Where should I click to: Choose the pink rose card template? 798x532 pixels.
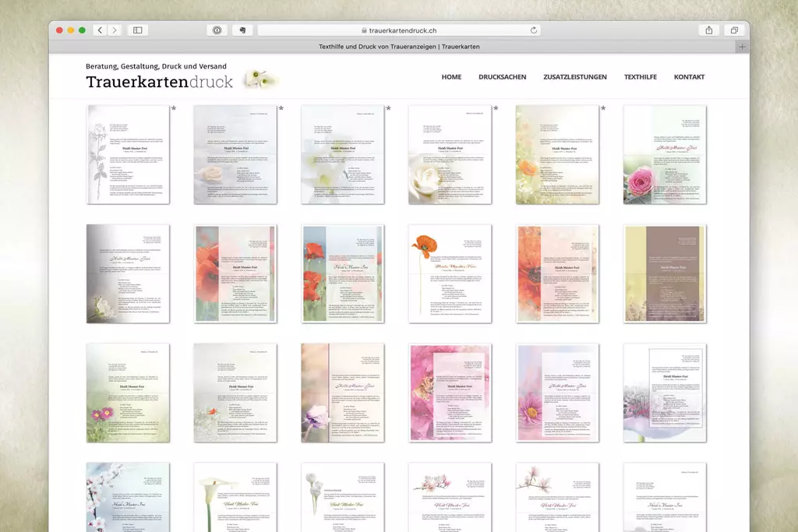665,154
